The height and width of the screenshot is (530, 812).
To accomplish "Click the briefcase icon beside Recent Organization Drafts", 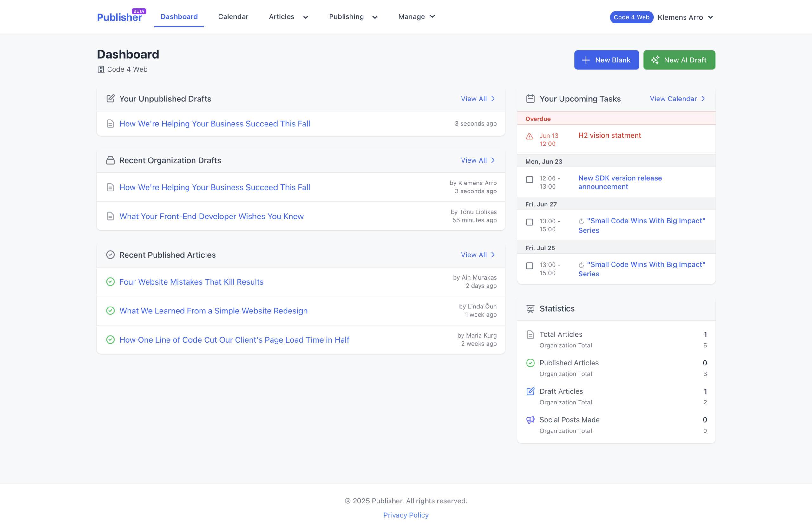I will pos(110,160).
